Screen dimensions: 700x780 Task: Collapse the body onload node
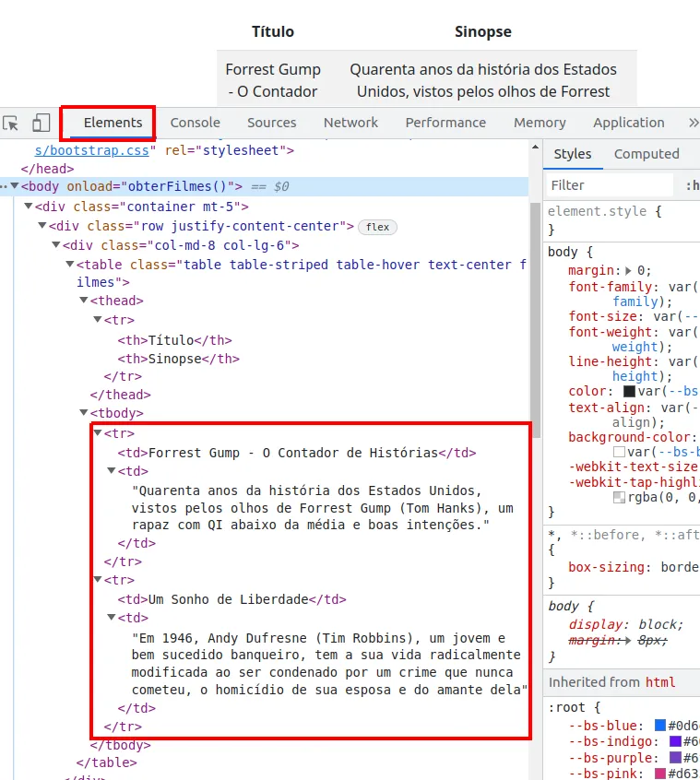[x=15, y=186]
